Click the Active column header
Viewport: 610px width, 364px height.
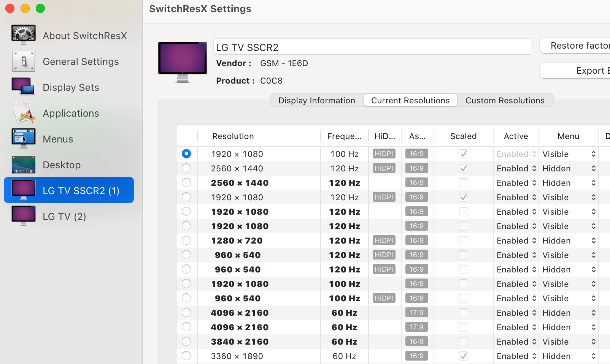[x=516, y=136]
